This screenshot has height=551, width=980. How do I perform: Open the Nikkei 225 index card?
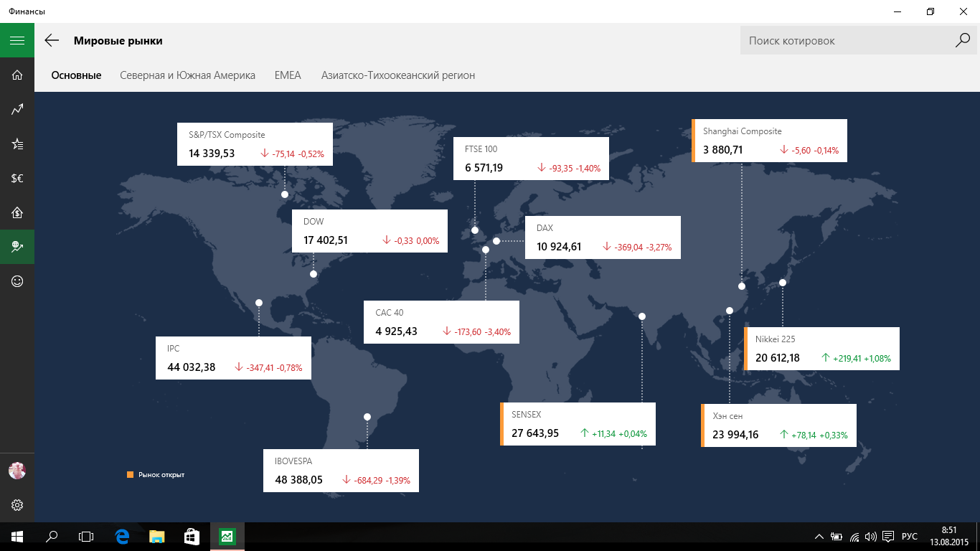(x=821, y=349)
